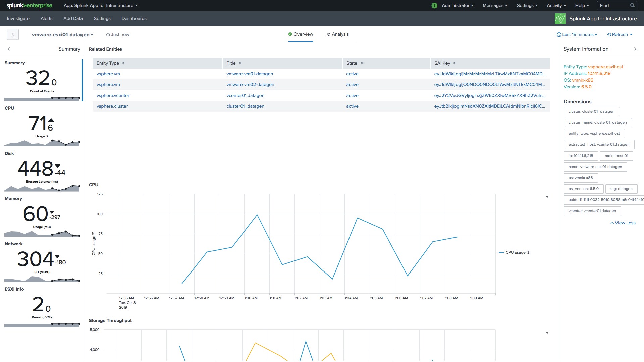Screen dimensions: 644x362
Task: Sort by Entity Type column
Action: point(123,63)
